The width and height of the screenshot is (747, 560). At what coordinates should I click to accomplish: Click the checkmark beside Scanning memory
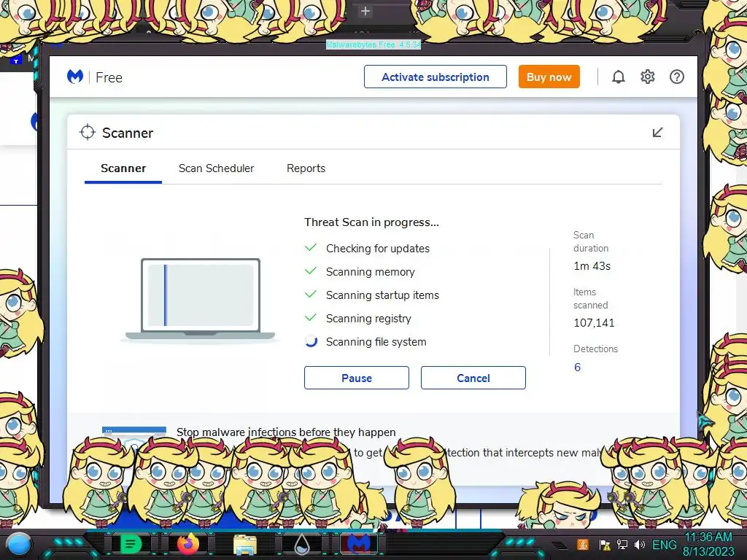tap(311, 271)
